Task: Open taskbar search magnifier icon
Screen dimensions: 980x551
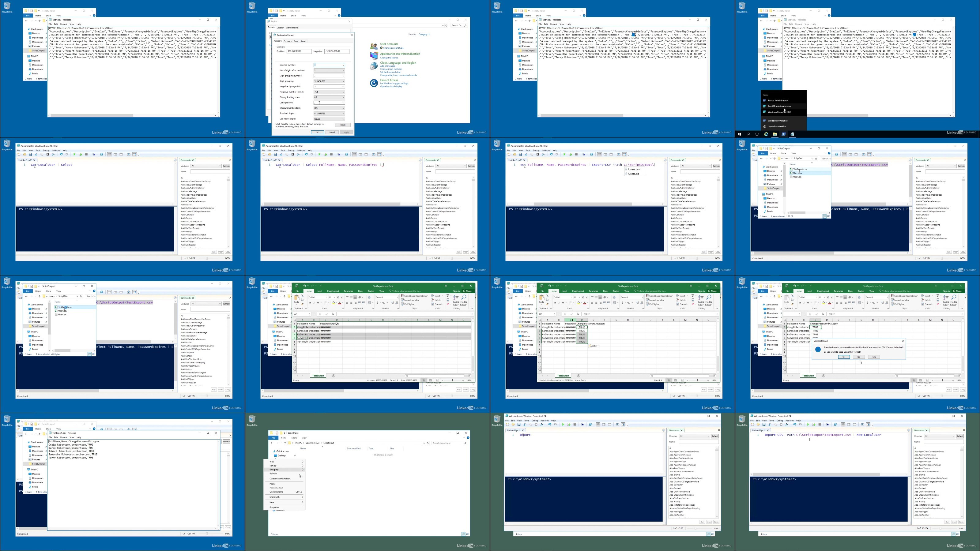Action: pos(748,134)
